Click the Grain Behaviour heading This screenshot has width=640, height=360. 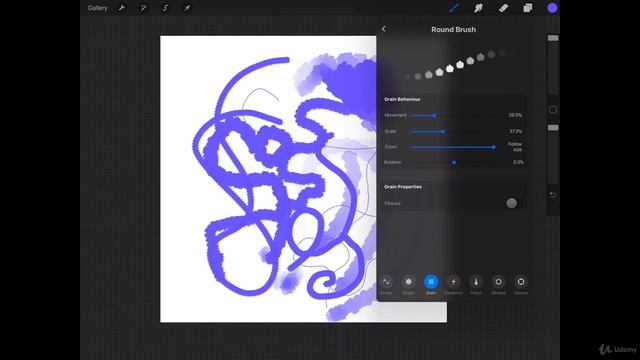click(402, 99)
